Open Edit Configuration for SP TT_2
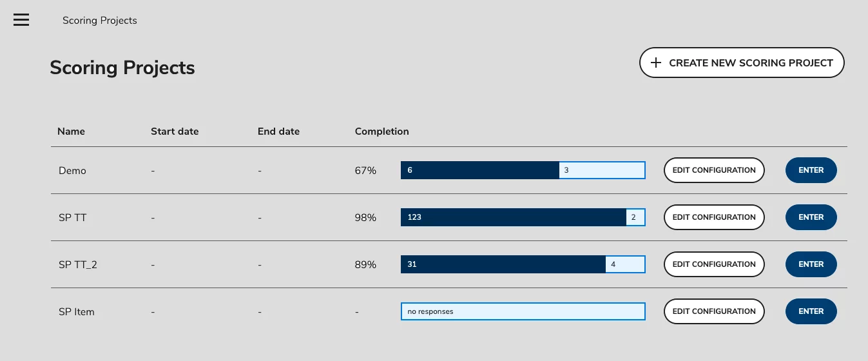This screenshot has width=868, height=361. point(714,264)
